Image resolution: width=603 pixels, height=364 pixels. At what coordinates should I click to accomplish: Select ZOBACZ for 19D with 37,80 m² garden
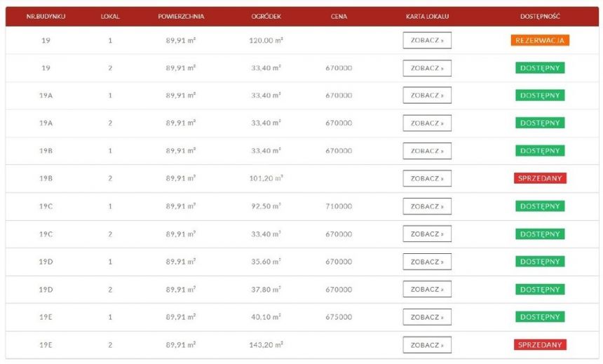(427, 290)
